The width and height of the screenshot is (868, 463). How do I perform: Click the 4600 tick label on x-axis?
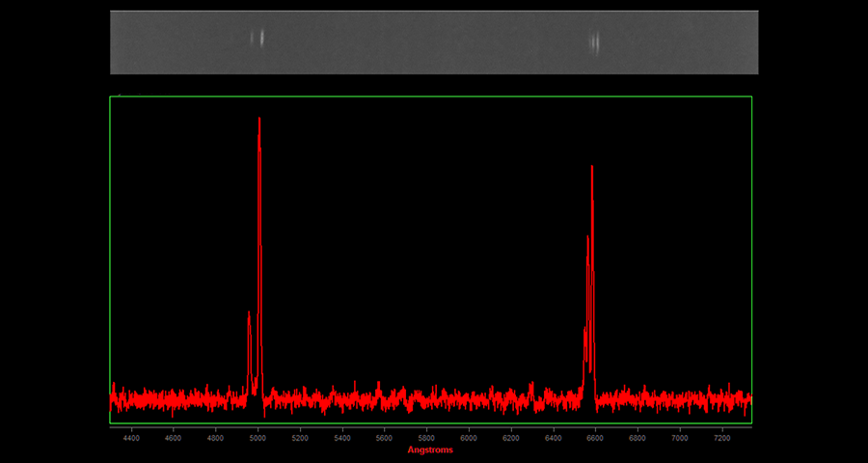tap(173, 438)
